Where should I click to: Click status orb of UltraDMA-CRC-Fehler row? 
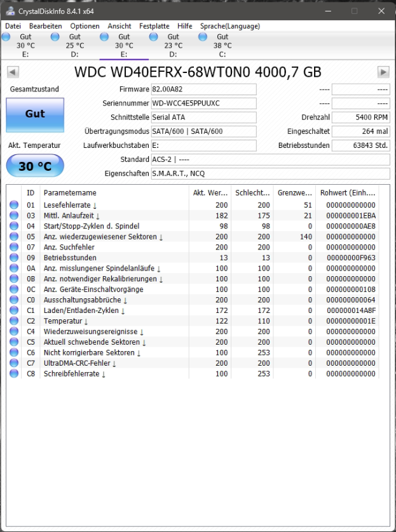pos(14,363)
